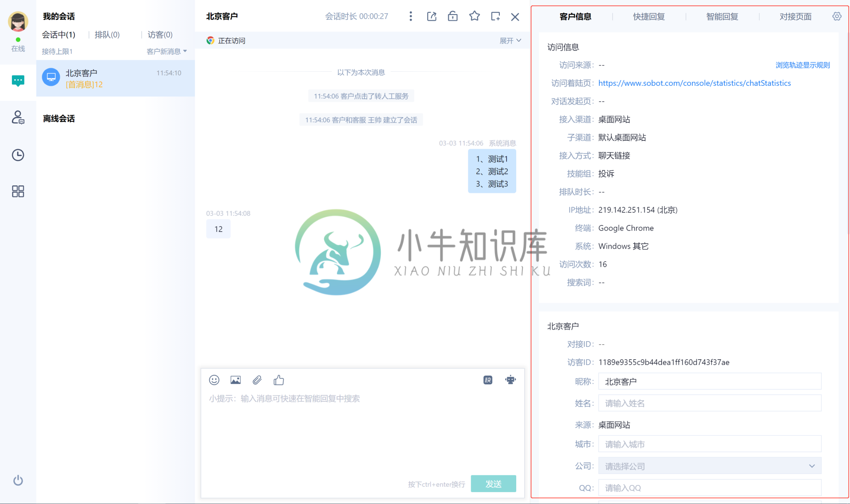Click the lock icon in chat header
This screenshot has height=504, width=850.
[x=452, y=16]
